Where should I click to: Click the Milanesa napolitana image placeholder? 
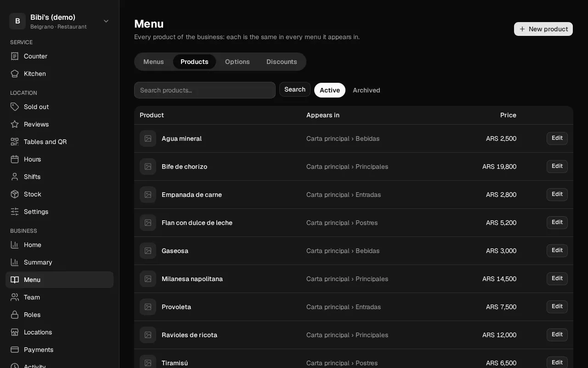(148, 279)
